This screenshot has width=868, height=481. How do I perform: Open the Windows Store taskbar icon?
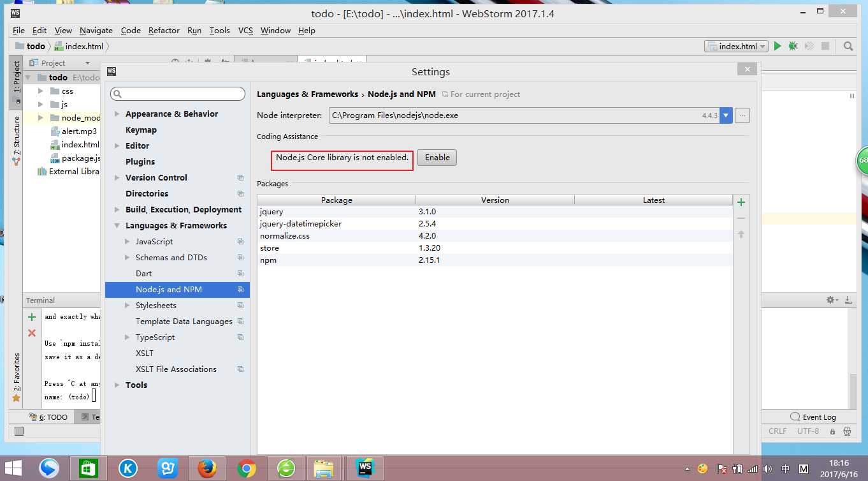coord(88,469)
